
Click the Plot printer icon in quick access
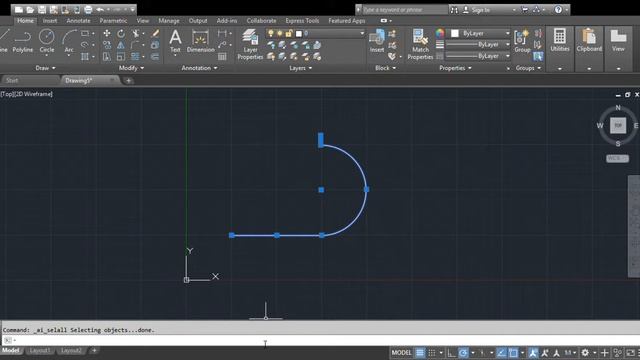pyautogui.click(x=88, y=9)
